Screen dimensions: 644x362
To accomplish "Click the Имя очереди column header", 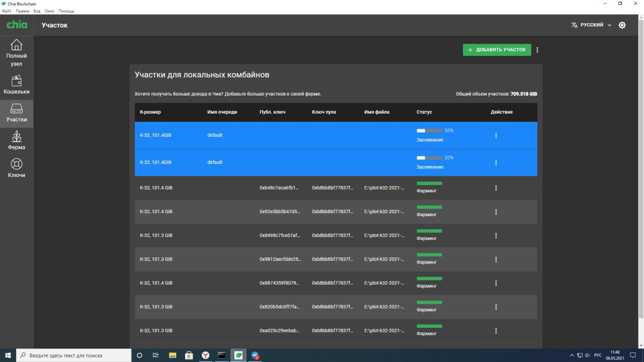I will point(222,112).
